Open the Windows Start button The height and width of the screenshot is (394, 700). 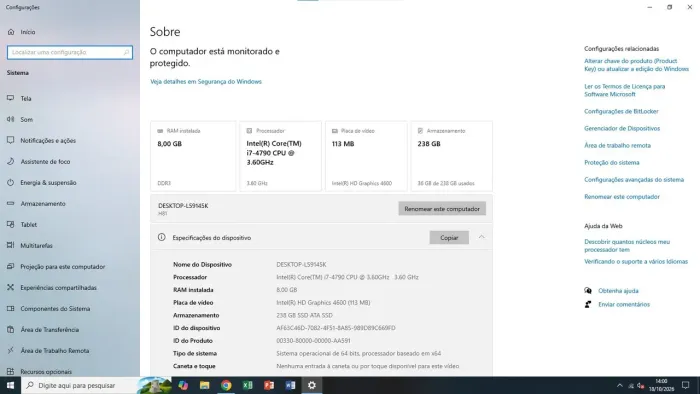click(10, 385)
